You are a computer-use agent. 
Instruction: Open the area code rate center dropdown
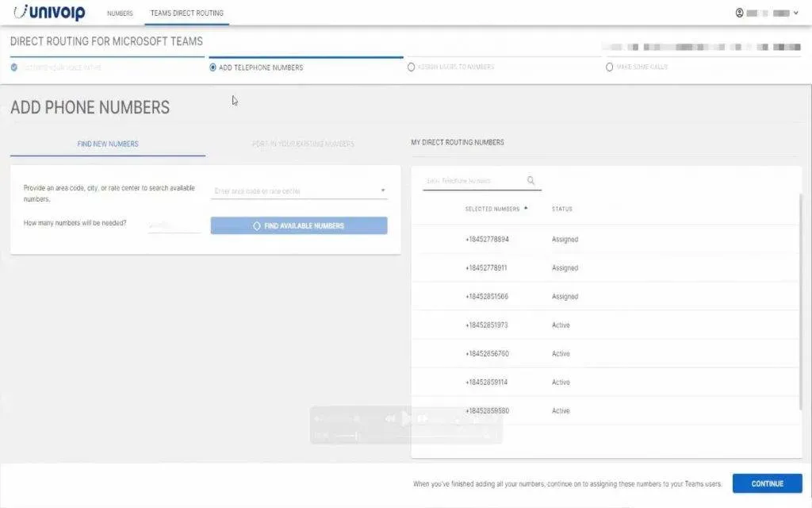tap(381, 190)
